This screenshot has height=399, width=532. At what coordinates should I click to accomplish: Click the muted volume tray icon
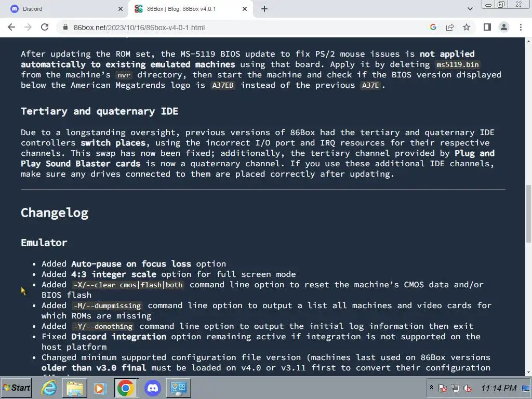[x=468, y=388]
